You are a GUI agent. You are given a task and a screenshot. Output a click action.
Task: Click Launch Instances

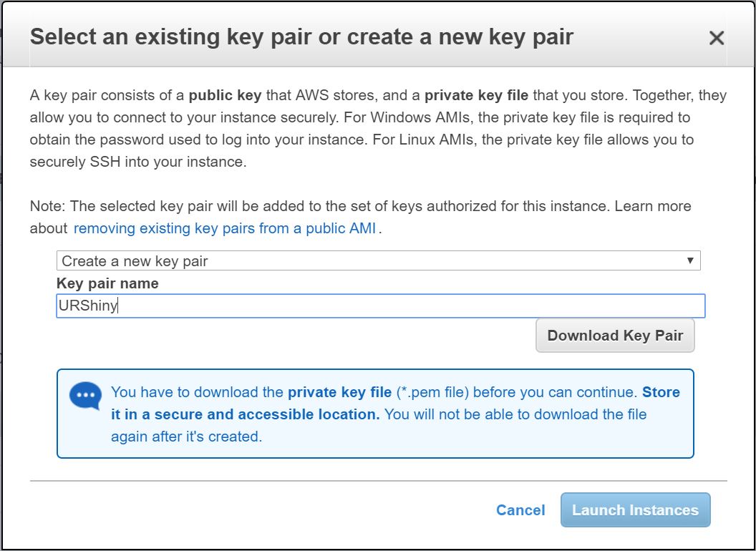coord(635,509)
